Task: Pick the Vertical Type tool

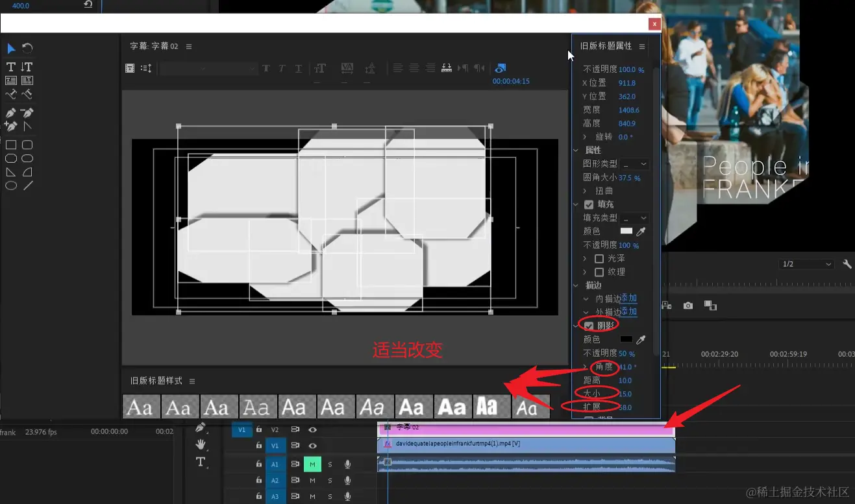Action: coord(27,67)
